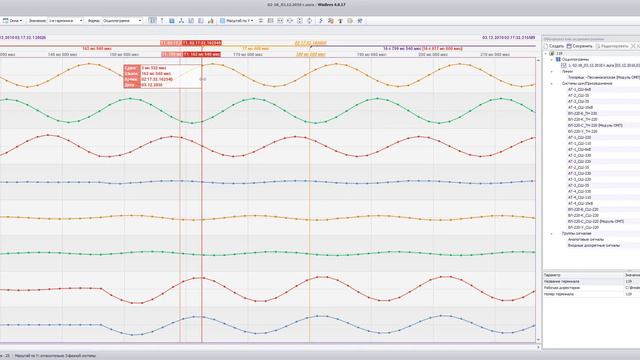Click the branching tree icon in toolbar
This screenshot has height=360, width=640.
point(181,20)
